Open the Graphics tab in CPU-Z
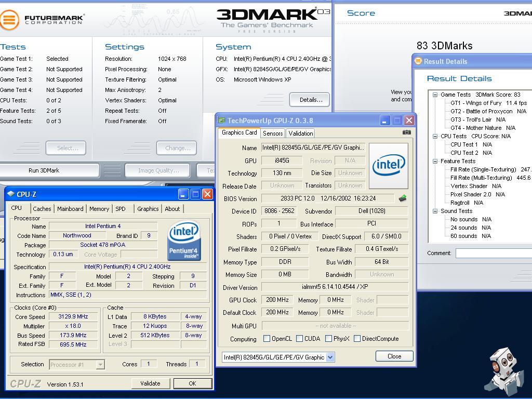 tap(148, 209)
